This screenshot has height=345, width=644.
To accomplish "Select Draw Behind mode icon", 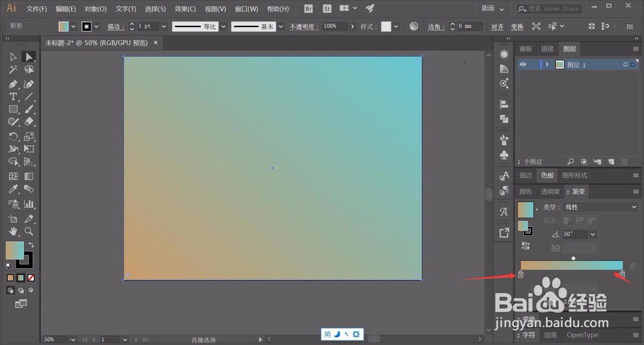I will 21,290.
